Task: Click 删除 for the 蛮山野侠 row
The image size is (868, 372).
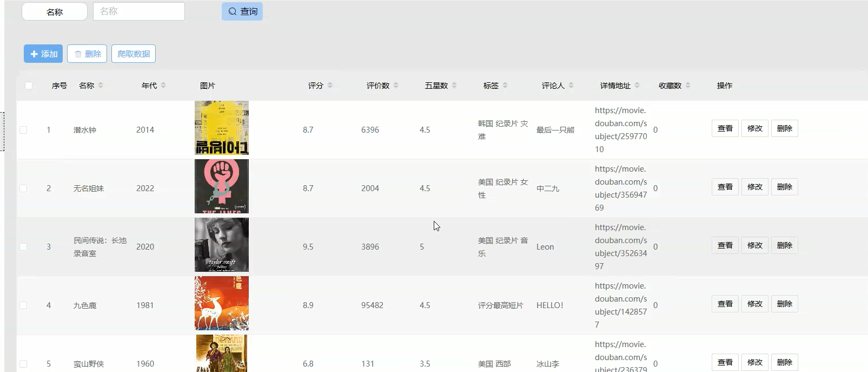Action: [785, 362]
